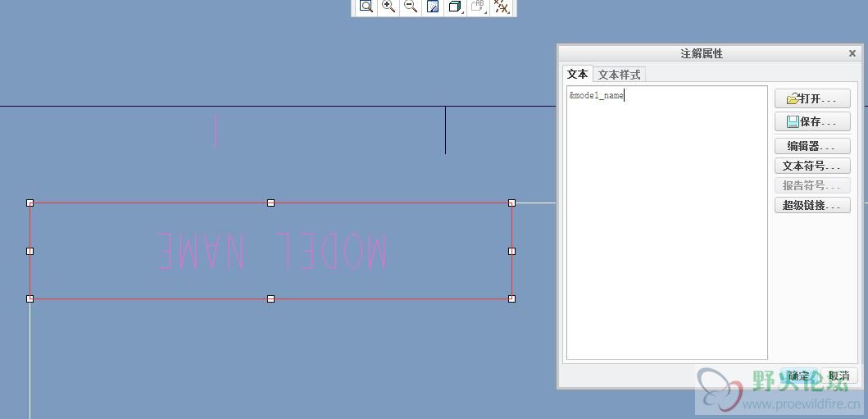Click the top-left selection handle

30,203
